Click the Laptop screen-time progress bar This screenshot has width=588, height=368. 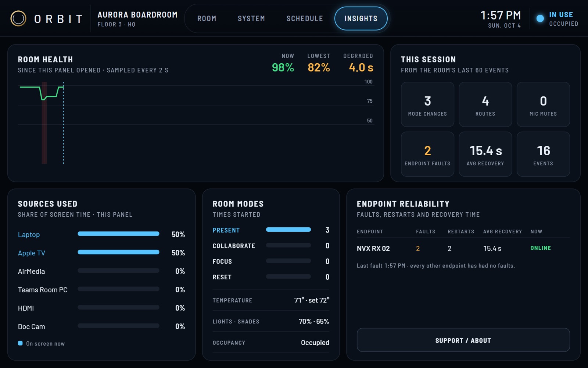point(118,234)
